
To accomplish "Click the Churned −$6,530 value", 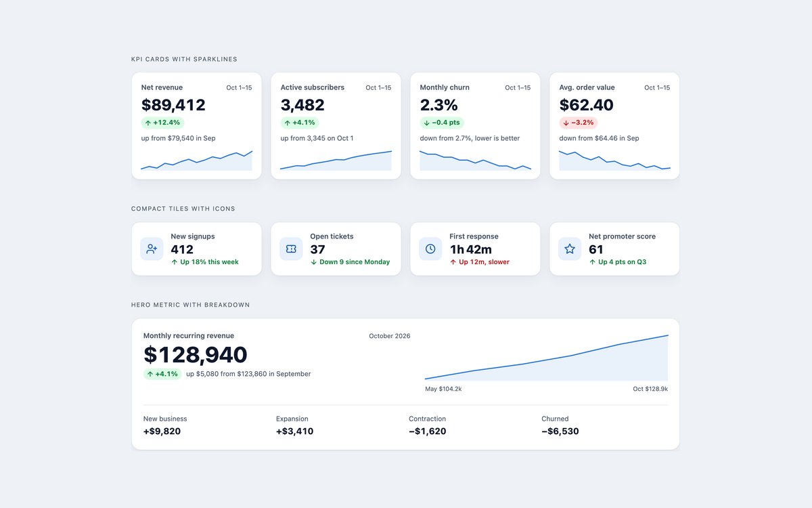I will point(560,431).
